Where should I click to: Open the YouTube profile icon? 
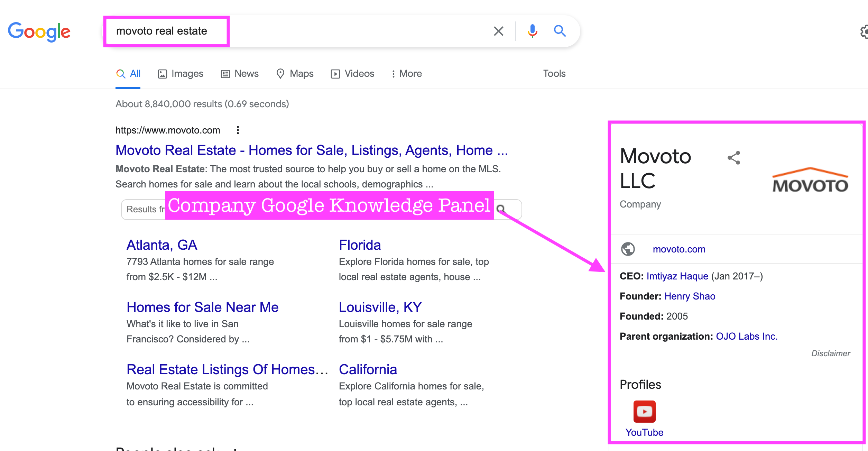click(644, 412)
